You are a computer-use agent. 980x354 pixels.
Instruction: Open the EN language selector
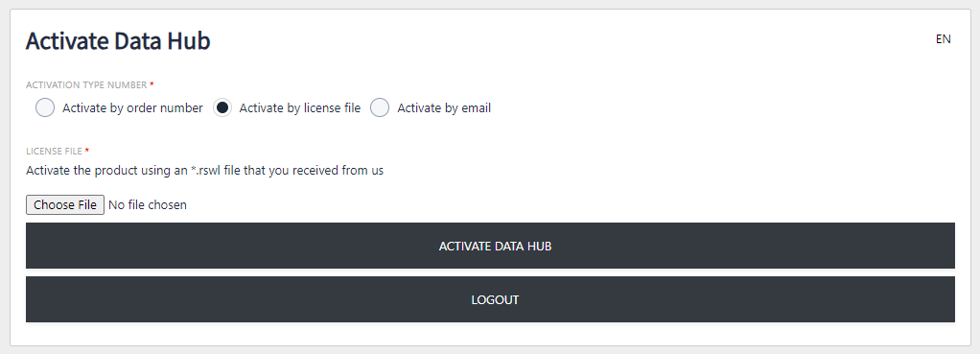[x=944, y=38]
